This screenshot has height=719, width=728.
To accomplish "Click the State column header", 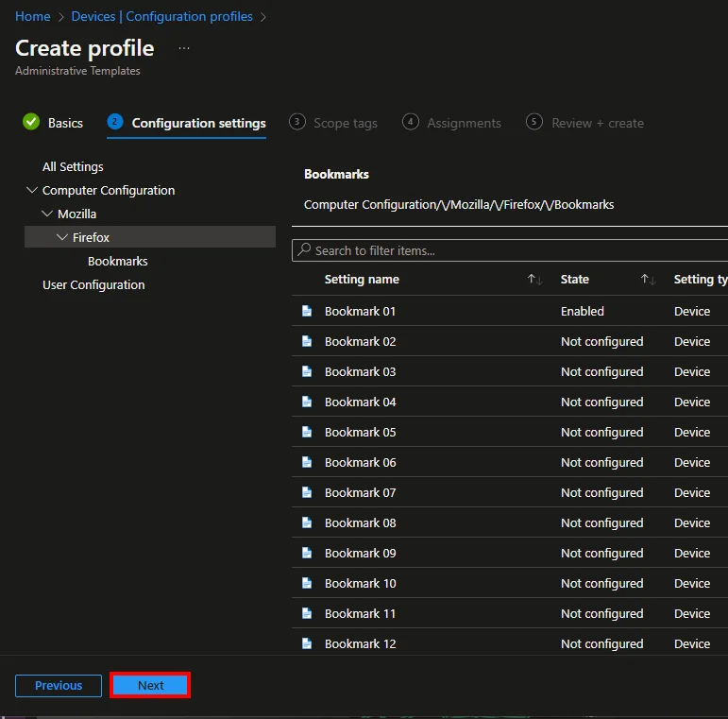I will coord(575,279).
